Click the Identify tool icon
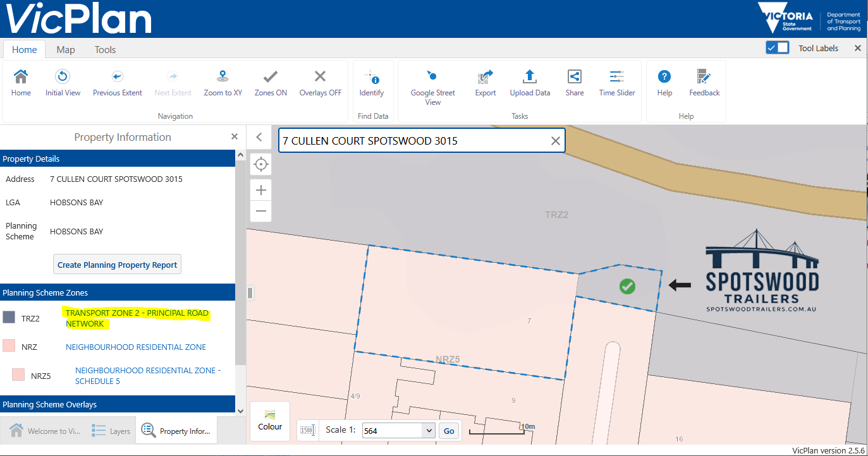The image size is (868, 456). 371,78
